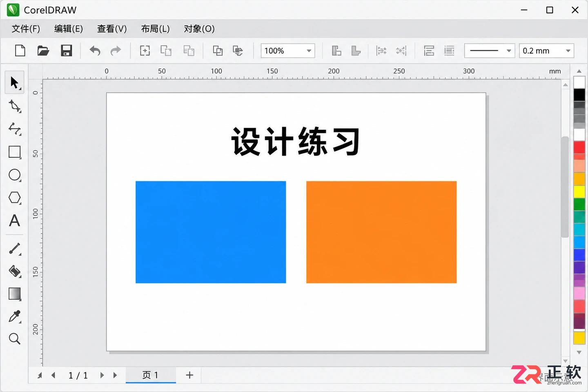Pick the black palette swatch
Image resolution: width=588 pixels, height=392 pixels.
pos(579,95)
